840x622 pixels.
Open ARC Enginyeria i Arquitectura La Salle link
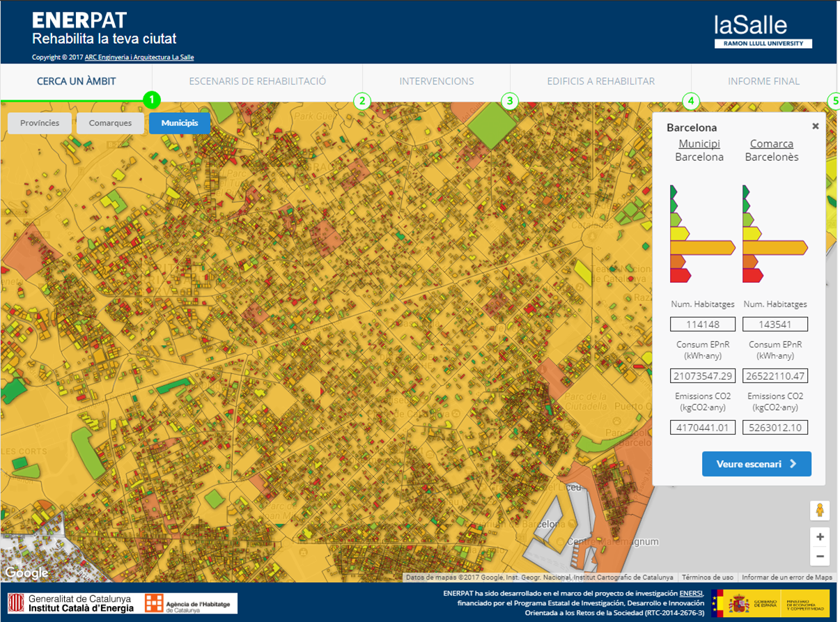[x=139, y=57]
